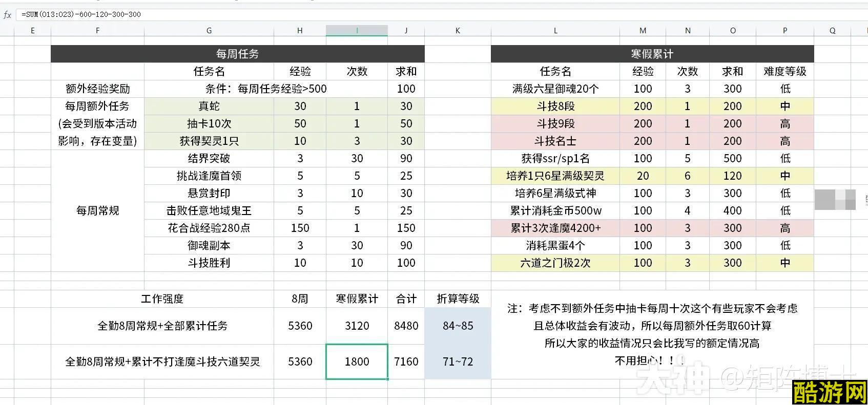Select the 难度等级 header cell
This screenshot has height=405, width=868.
point(785,71)
